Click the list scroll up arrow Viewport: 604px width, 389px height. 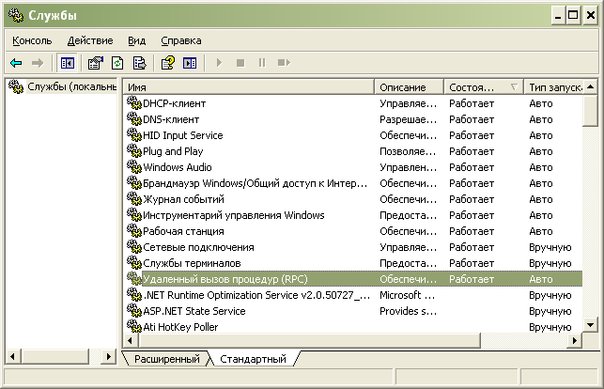[590, 87]
